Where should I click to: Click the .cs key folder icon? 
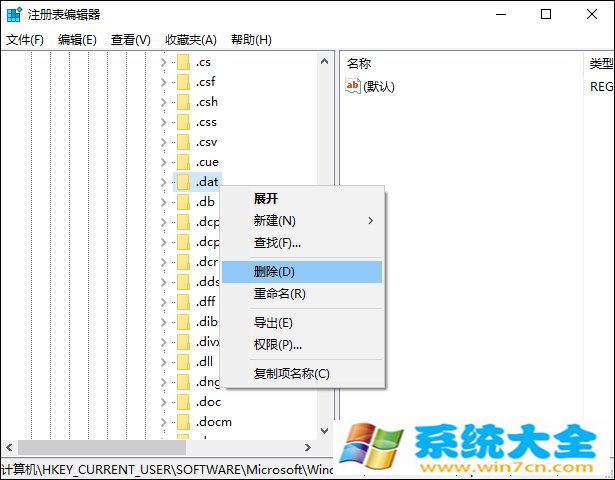(x=183, y=62)
